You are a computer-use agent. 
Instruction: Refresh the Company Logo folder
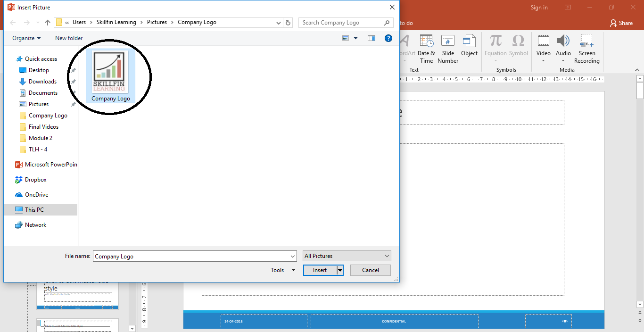289,23
